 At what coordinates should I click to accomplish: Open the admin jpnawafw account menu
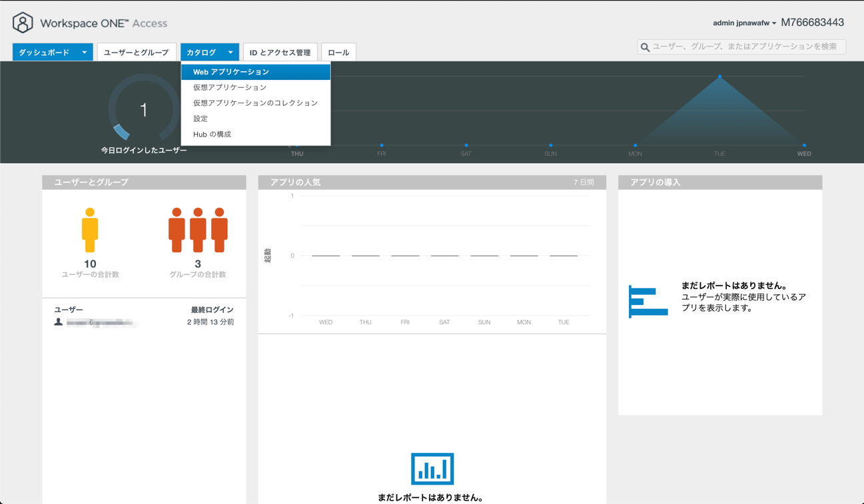click(744, 23)
